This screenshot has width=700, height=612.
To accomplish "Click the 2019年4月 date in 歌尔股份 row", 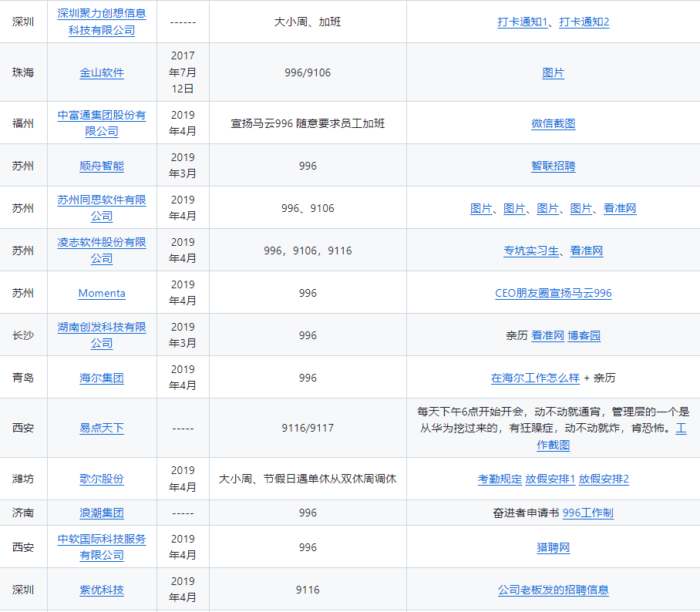I will click(183, 479).
